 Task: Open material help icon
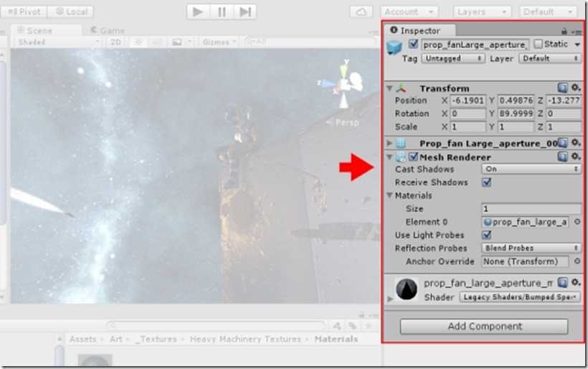click(562, 283)
